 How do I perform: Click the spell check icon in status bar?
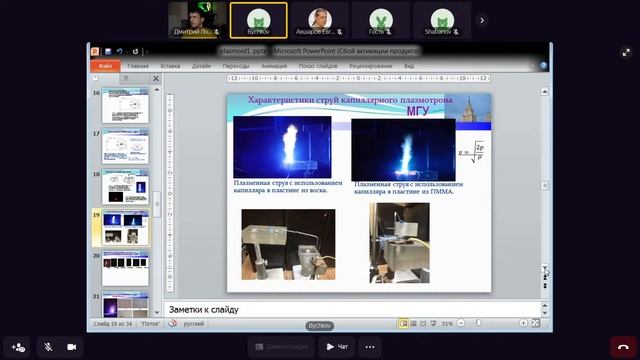coord(173,323)
